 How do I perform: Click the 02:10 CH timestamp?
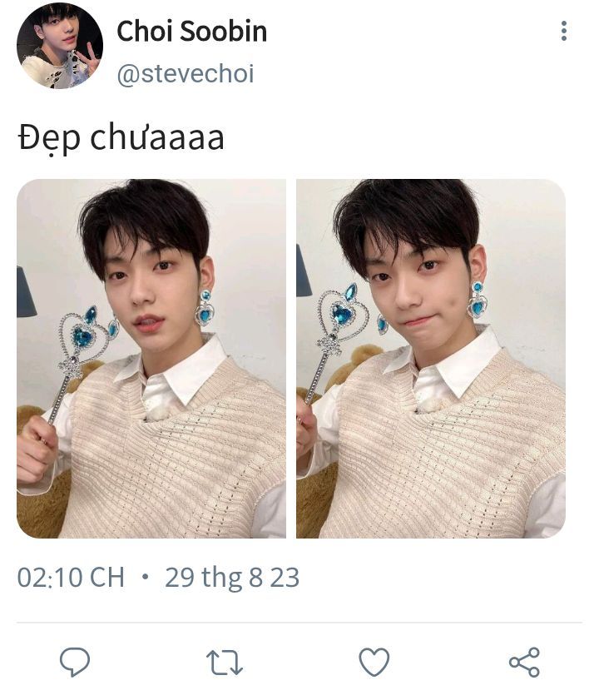[x=71, y=578]
